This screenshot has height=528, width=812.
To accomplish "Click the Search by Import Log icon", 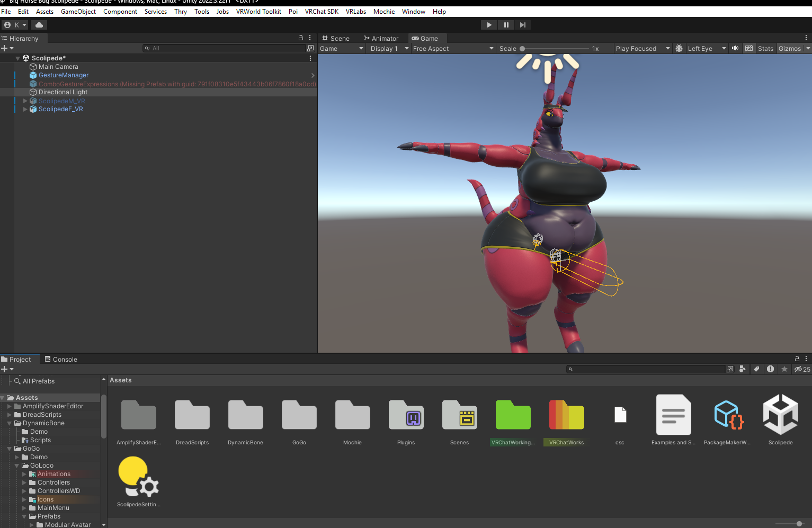I will pyautogui.click(x=770, y=369).
